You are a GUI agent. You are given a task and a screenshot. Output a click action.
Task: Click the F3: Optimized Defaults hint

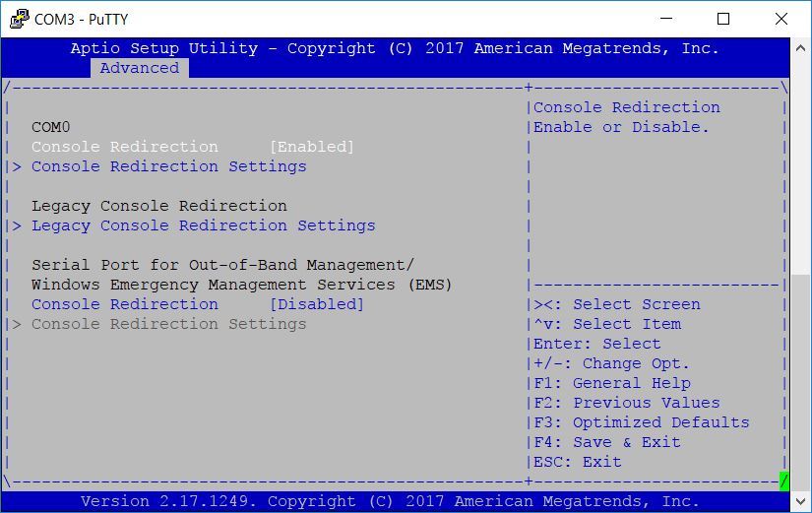click(x=642, y=422)
